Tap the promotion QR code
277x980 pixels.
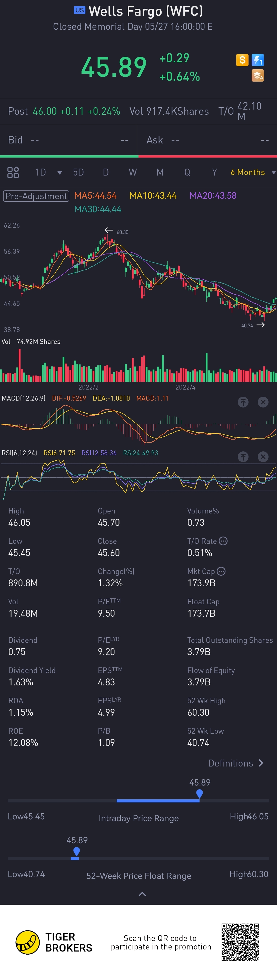pyautogui.click(x=241, y=942)
